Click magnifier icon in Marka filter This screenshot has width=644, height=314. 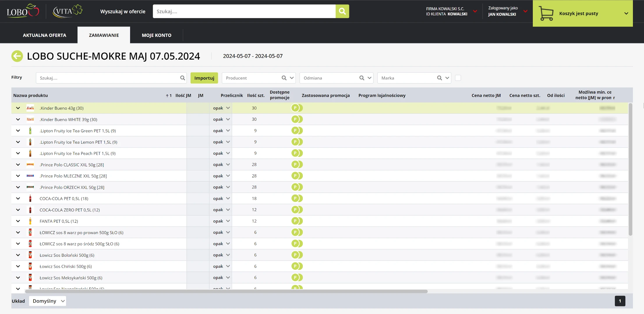pos(440,78)
